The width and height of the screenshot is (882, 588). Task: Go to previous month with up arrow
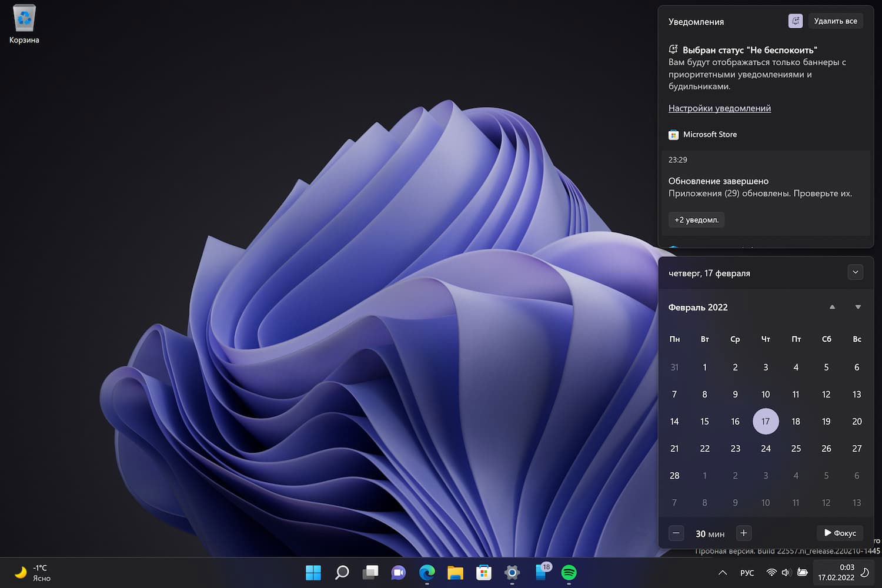point(832,307)
